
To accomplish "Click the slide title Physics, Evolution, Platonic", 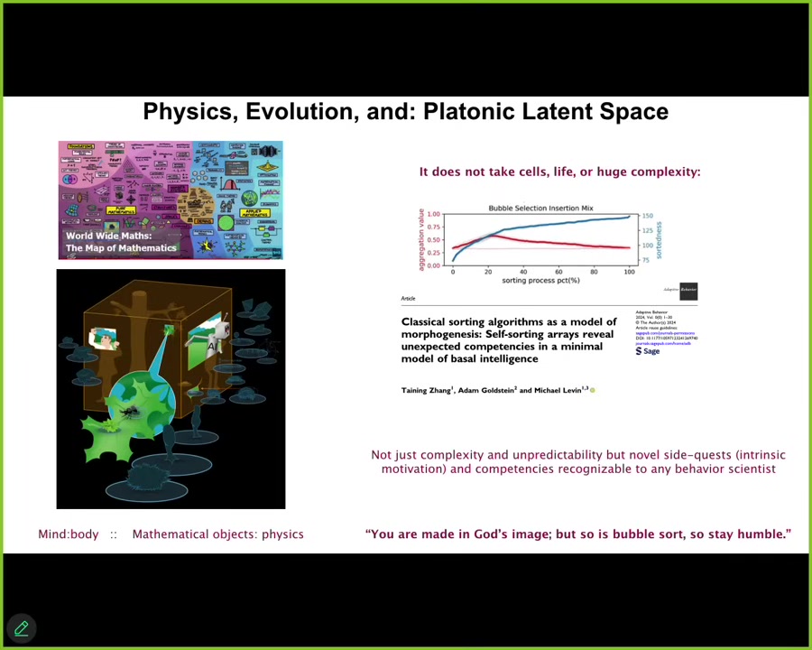I will (x=405, y=112).
